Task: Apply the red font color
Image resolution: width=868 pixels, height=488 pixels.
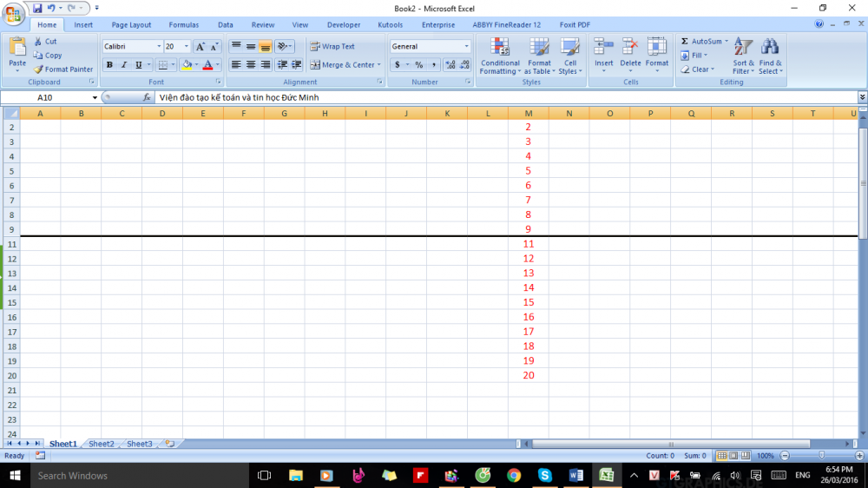Action: 207,65
